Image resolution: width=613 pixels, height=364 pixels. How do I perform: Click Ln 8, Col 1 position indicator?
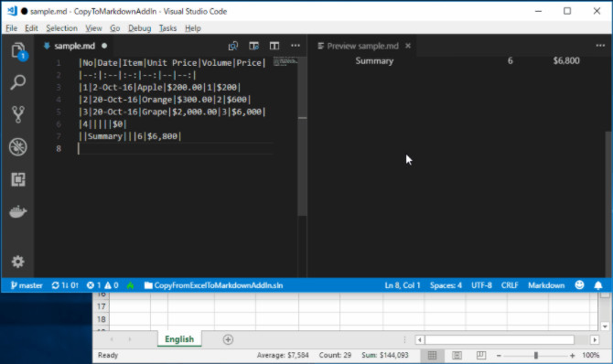click(x=403, y=285)
